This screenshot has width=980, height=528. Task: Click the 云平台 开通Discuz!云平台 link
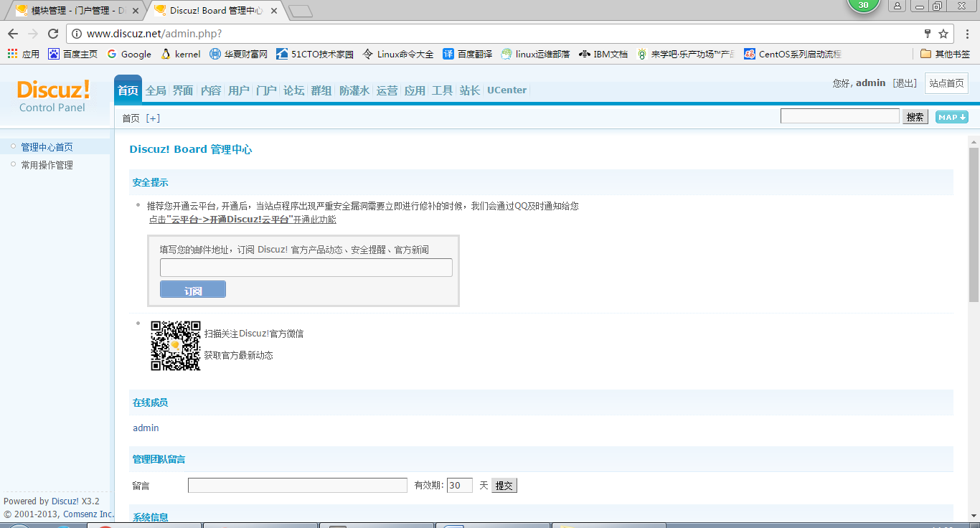tap(242, 220)
